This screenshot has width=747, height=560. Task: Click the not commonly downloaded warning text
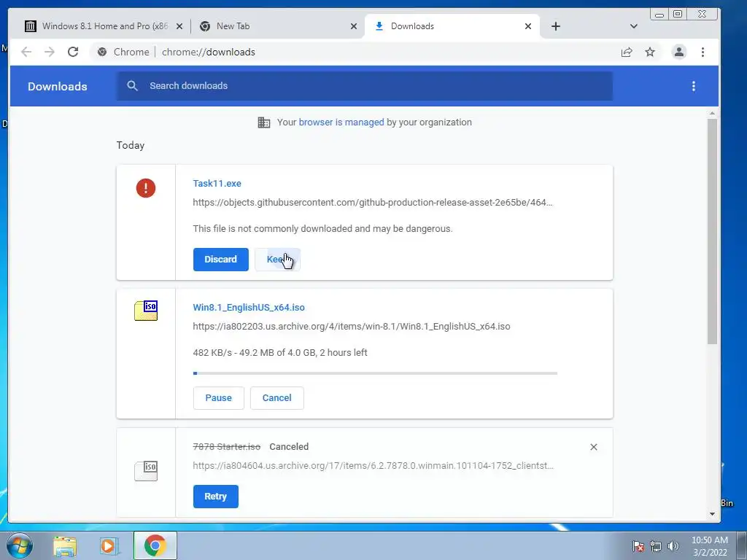322,228
